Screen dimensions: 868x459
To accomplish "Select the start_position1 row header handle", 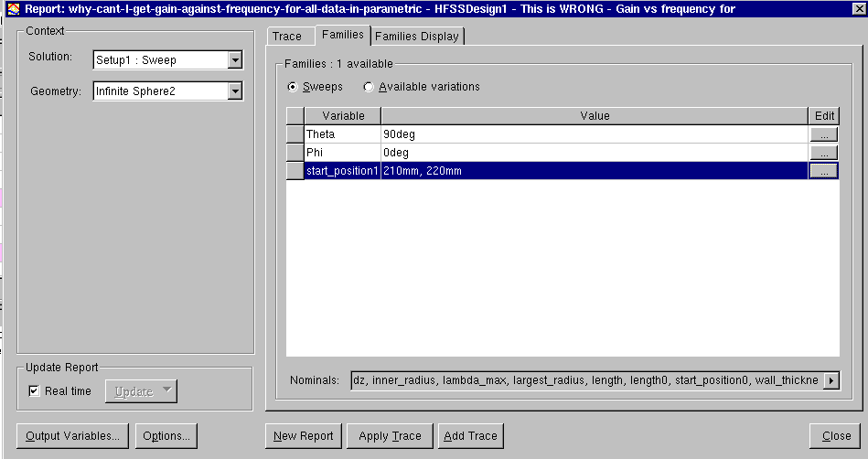I will 295,171.
